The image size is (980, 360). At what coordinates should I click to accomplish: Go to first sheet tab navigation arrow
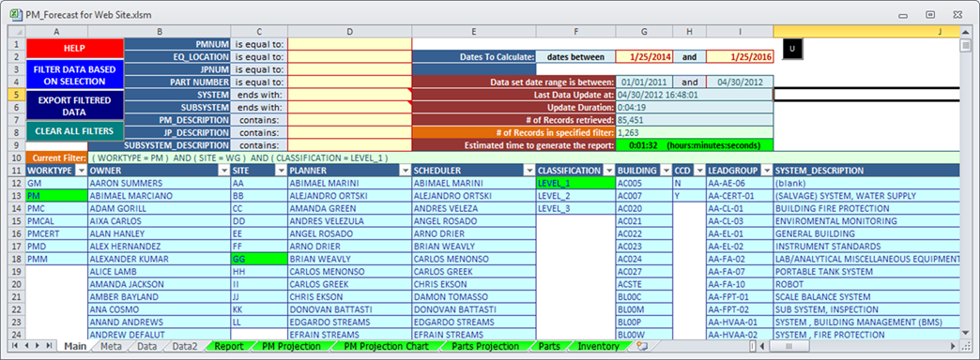coord(16,346)
